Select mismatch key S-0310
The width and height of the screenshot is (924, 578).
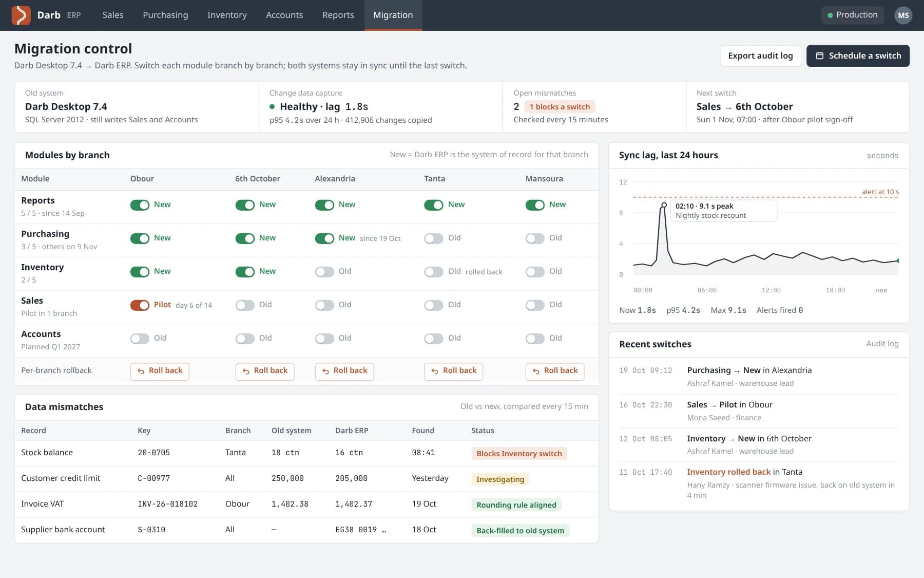coord(151,530)
